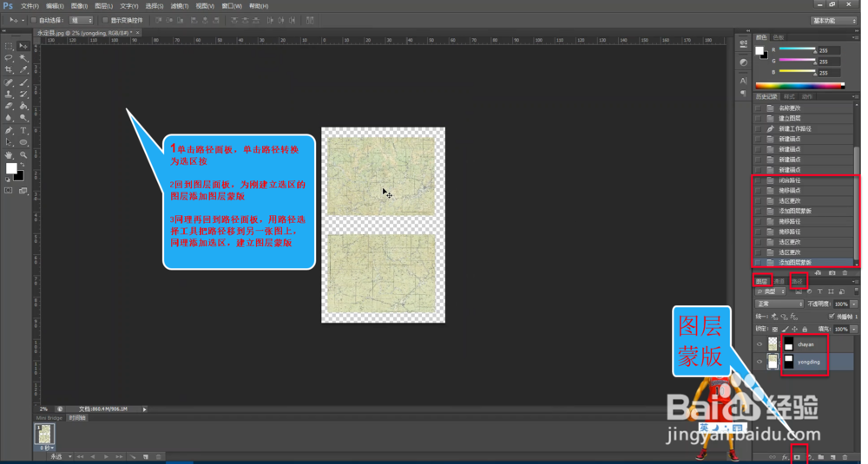The image size is (868, 464).
Task: Select the Eyedropper tool
Action: point(23,69)
